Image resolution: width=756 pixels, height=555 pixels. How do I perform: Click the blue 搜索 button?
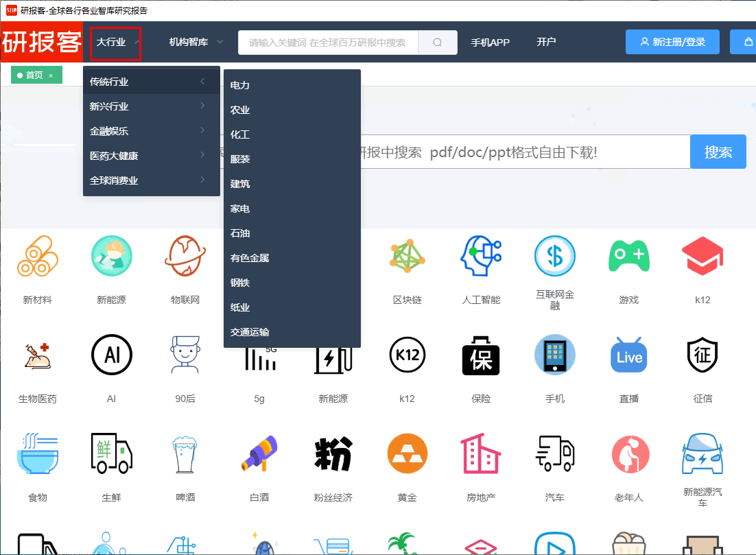pyautogui.click(x=718, y=152)
